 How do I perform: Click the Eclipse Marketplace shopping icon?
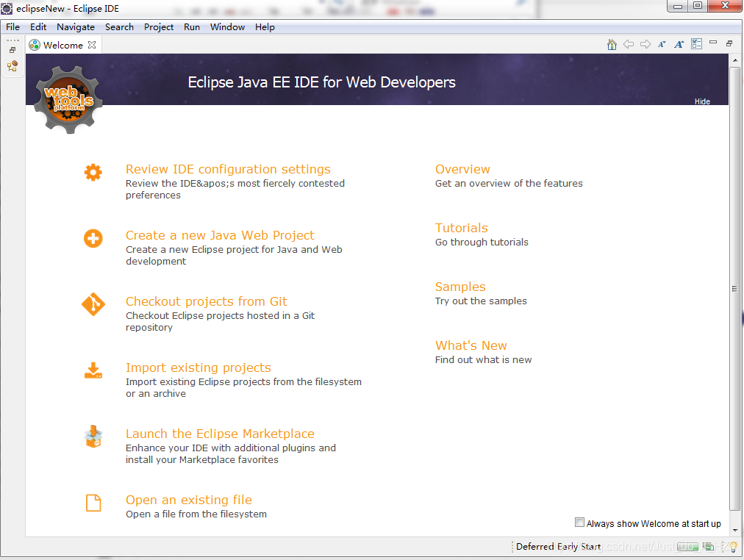[x=93, y=437]
